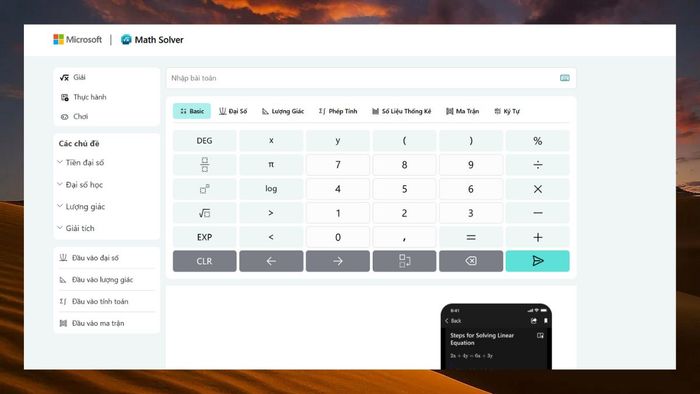Switch to Số Liệu Thống Kê tab

point(402,111)
